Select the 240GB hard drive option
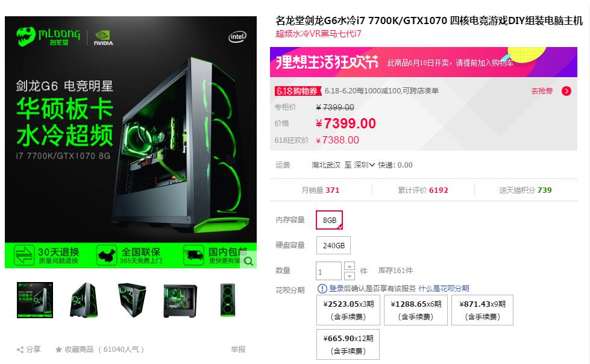Image resolution: width=590 pixels, height=364 pixels. (333, 245)
